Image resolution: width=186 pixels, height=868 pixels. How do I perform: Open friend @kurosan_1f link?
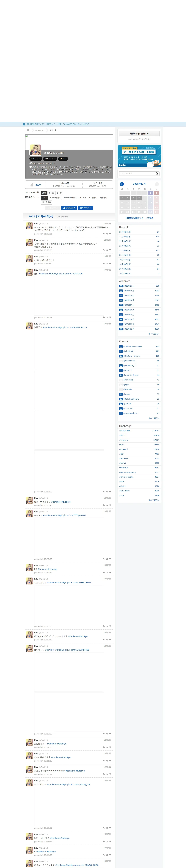[129, 366]
